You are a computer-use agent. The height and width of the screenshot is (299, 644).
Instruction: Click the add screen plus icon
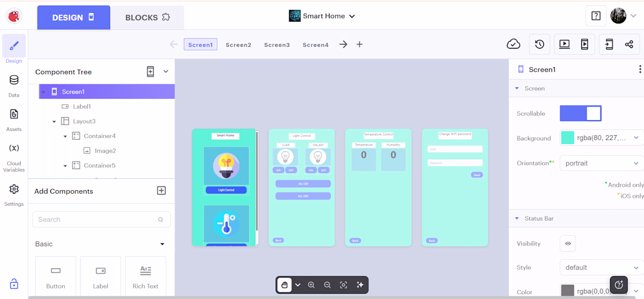pyautogui.click(x=359, y=44)
